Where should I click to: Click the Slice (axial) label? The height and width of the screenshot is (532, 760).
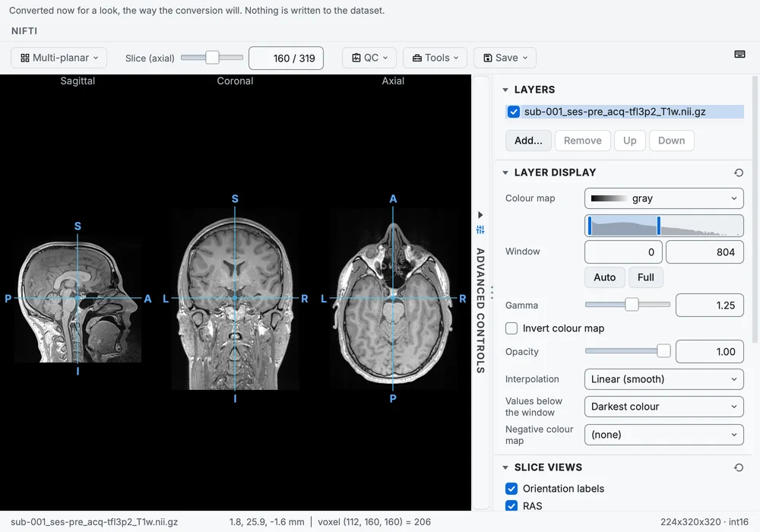[x=150, y=59]
